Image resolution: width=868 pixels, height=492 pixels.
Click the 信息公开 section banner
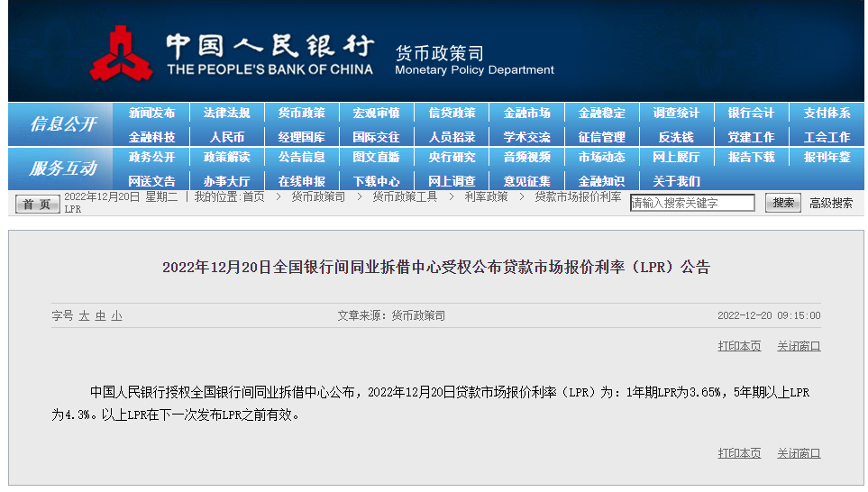61,124
